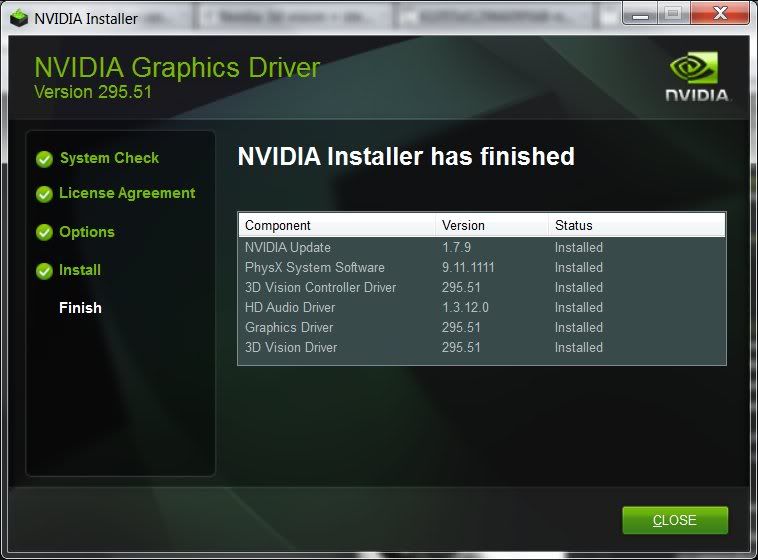Select the HD Audio Driver row

pyautogui.click(x=482, y=307)
